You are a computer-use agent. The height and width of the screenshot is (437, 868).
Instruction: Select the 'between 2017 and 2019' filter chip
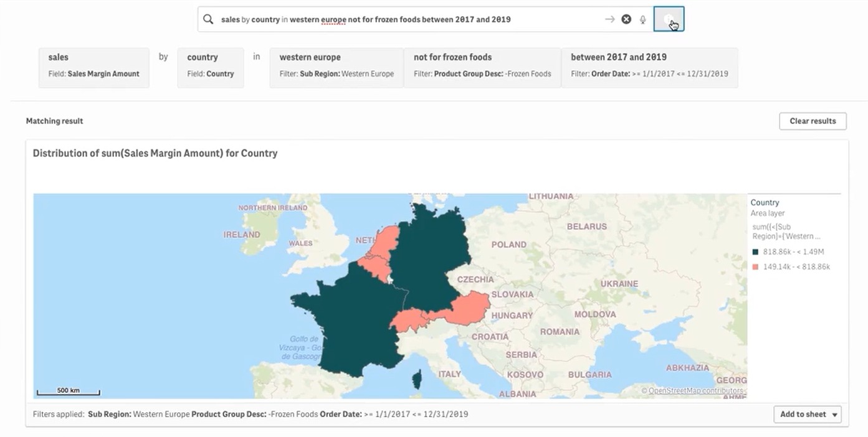[649, 68]
